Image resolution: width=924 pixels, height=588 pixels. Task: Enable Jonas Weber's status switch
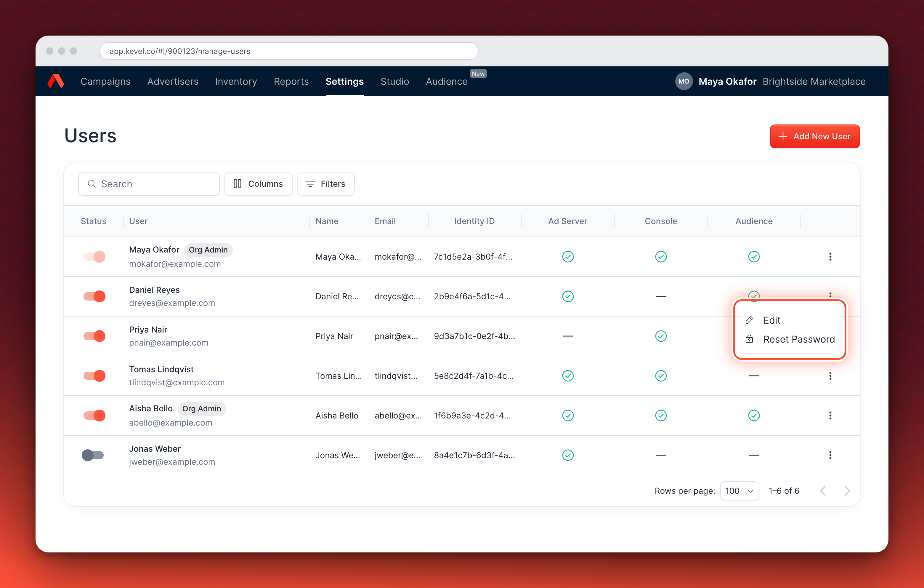coord(93,455)
